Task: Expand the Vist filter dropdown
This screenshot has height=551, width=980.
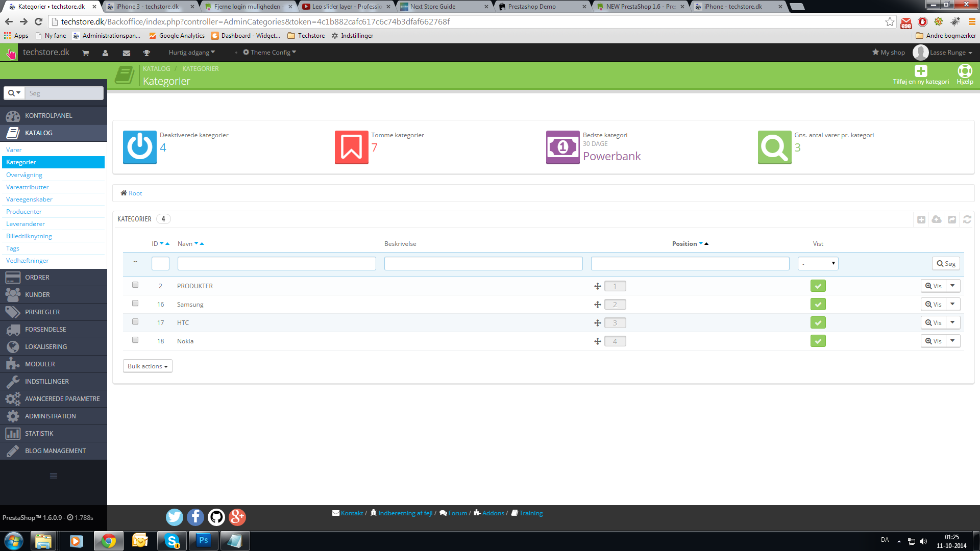Action: [x=818, y=264]
